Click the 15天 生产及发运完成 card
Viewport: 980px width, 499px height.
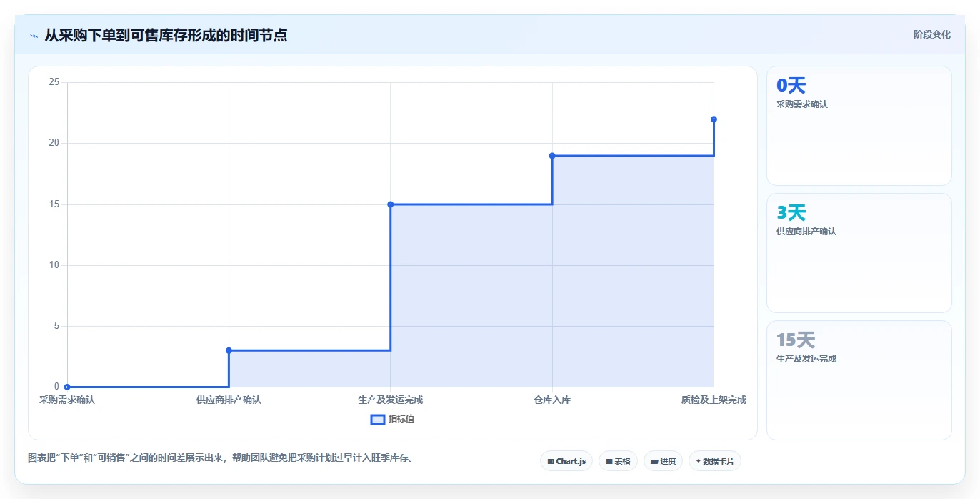tap(859, 380)
